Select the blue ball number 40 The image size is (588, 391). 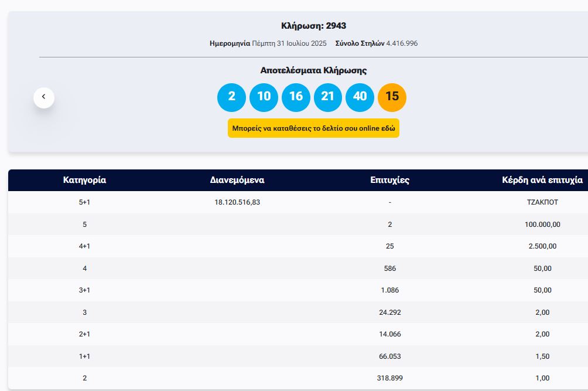(360, 97)
